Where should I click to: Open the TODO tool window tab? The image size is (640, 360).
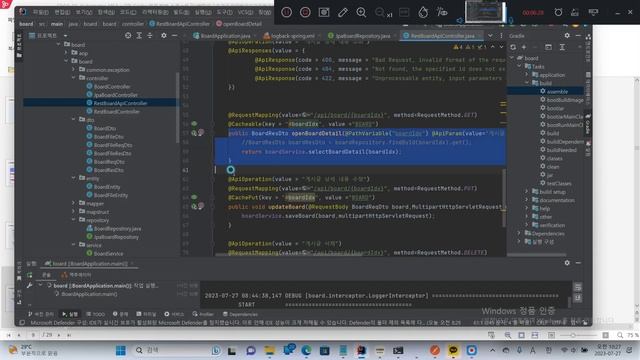[96, 314]
